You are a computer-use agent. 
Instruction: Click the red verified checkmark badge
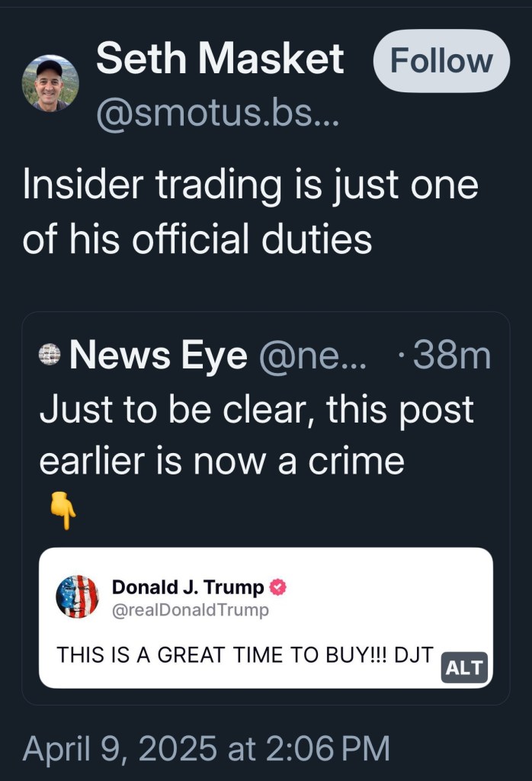pos(279,587)
